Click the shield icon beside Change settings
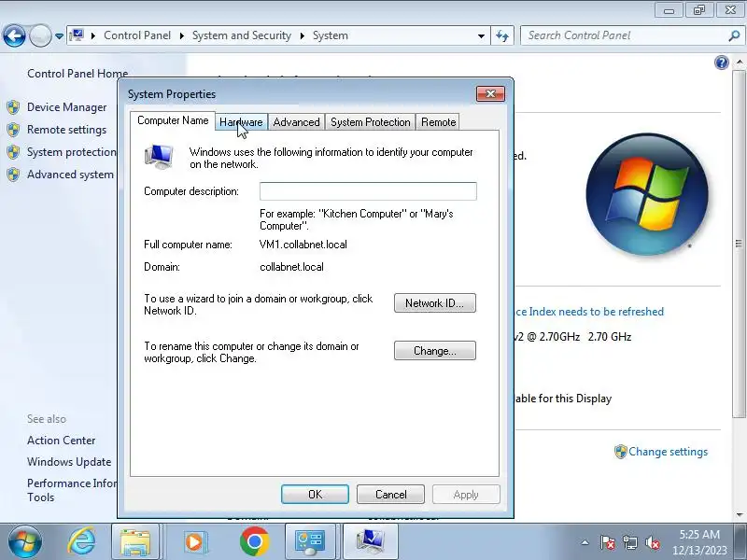Viewport: 747px width, 560px height. click(620, 452)
